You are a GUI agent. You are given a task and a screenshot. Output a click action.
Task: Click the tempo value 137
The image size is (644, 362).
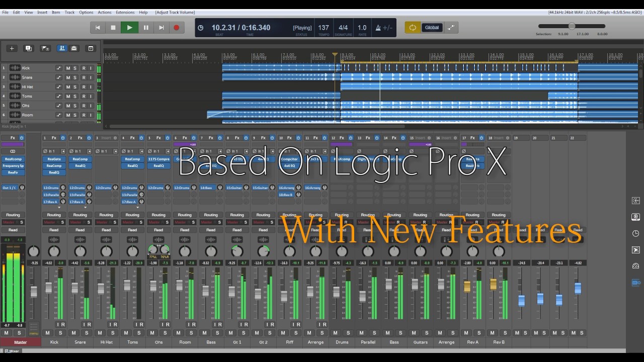point(324,28)
